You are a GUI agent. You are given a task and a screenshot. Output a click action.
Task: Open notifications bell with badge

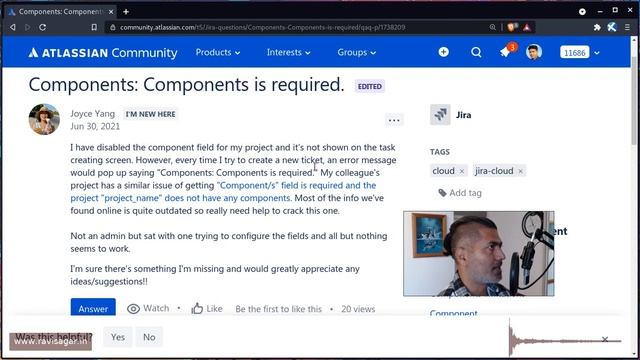[506, 51]
